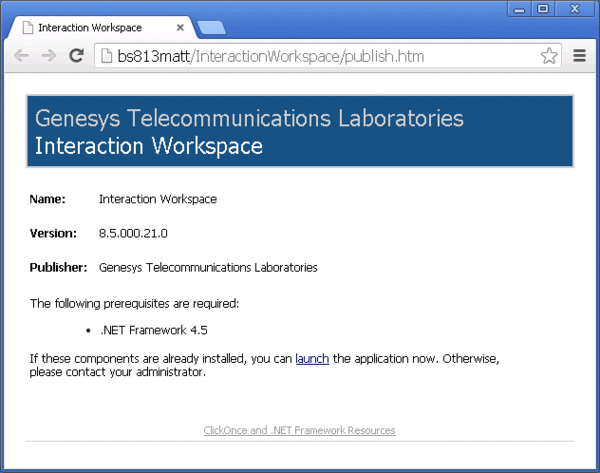600x473 pixels.
Task: Click the Publisher name value text
Action: [208, 267]
